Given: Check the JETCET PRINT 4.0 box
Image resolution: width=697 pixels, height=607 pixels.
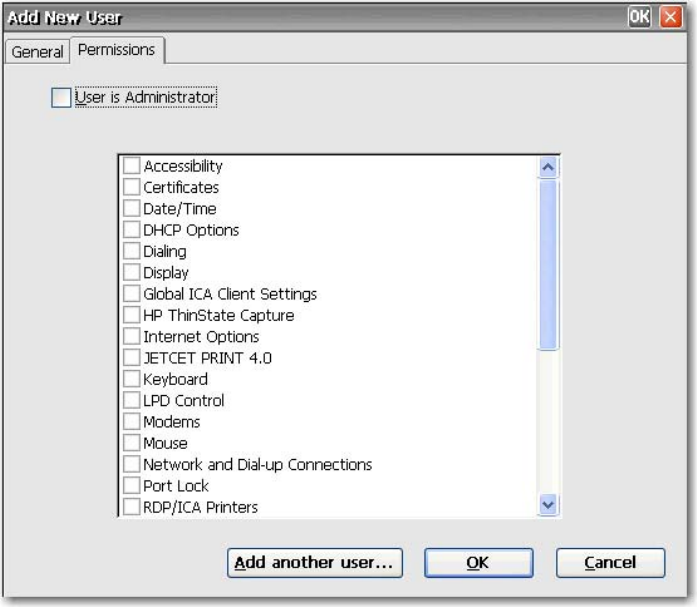Looking at the screenshot, I should tap(132, 357).
